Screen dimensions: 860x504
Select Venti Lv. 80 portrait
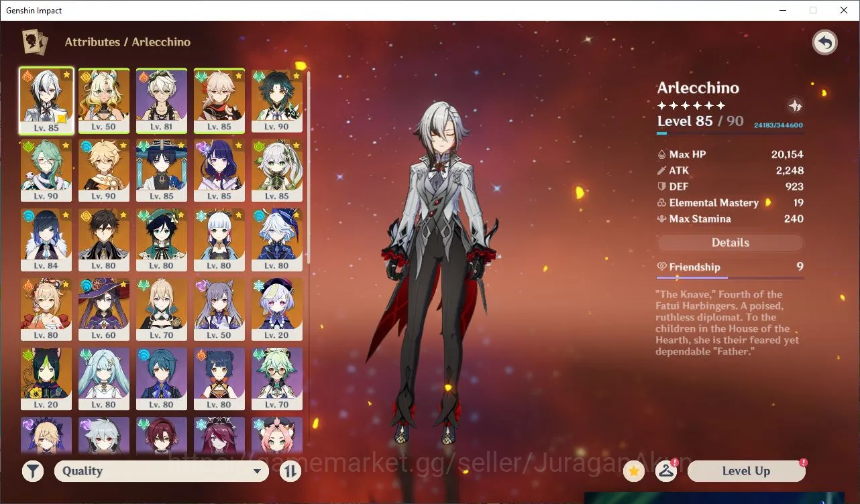pos(162,240)
